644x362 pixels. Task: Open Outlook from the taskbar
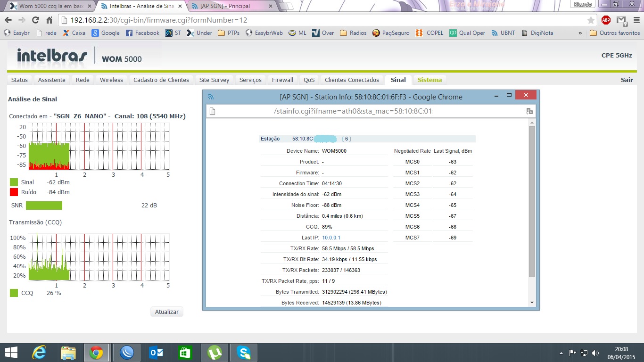coord(156,353)
